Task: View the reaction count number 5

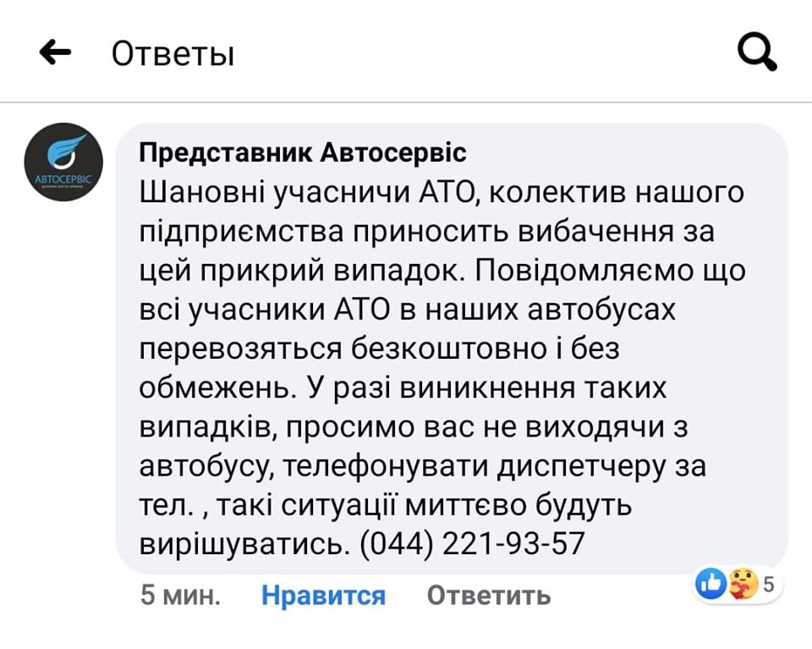Action: pos(768,584)
